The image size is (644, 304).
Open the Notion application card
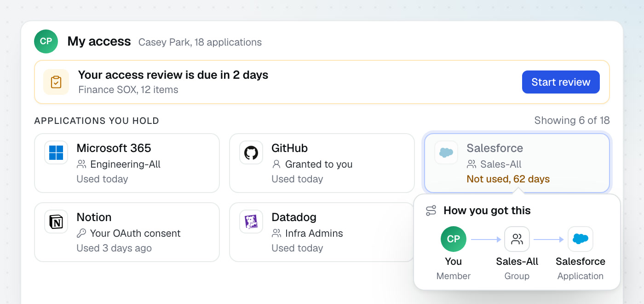coord(127,232)
